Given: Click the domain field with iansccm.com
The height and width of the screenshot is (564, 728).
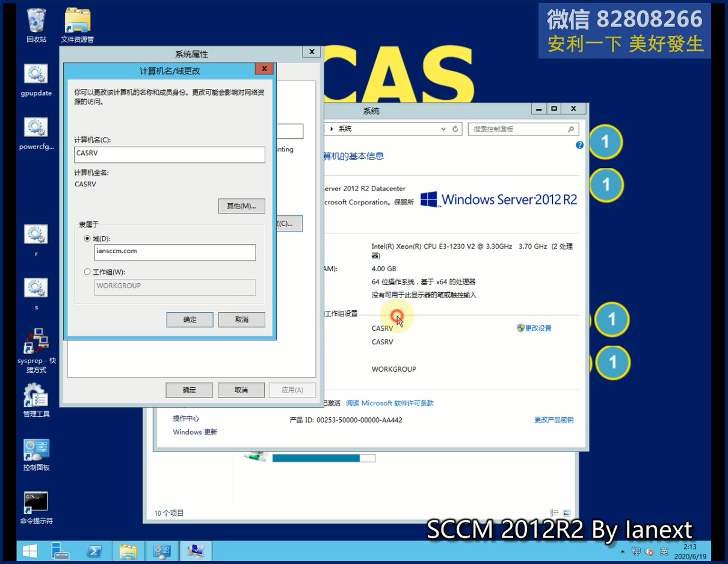Looking at the screenshot, I should (175, 252).
